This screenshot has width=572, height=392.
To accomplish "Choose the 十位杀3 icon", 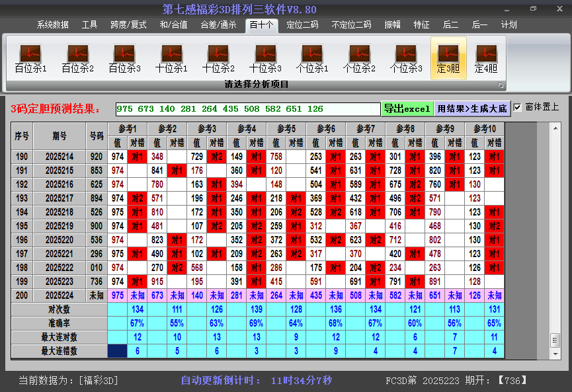I will pos(265,58).
